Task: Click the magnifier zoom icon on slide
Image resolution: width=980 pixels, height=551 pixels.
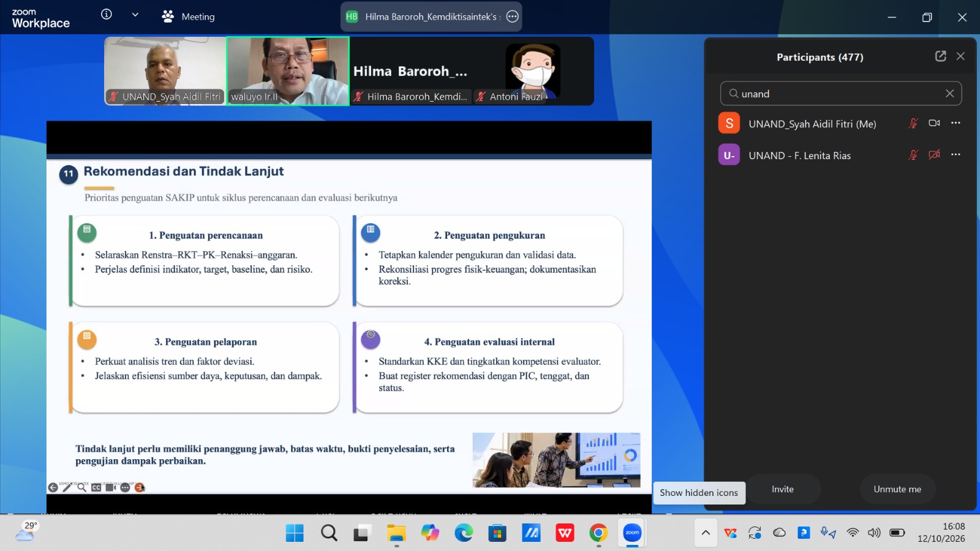Action: tap(81, 487)
